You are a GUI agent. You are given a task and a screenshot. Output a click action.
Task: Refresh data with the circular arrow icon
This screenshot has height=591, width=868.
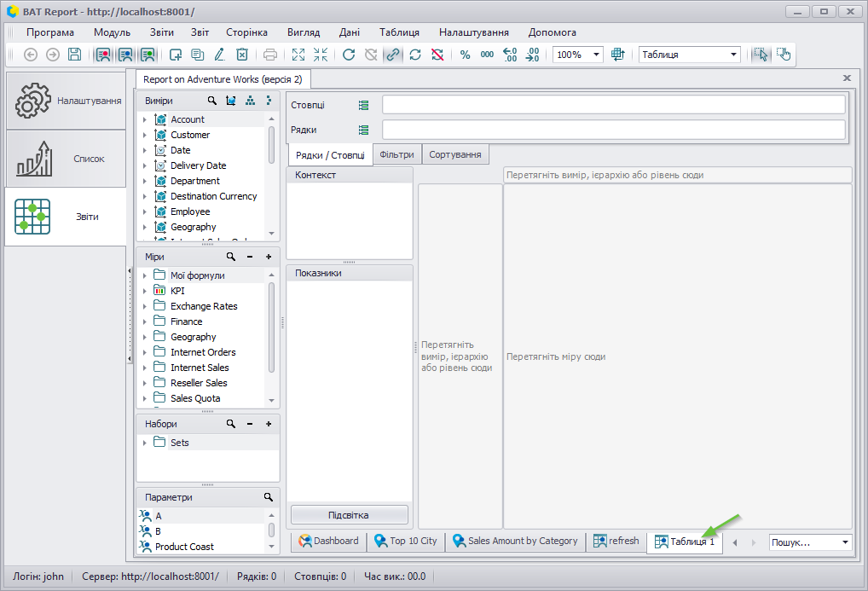[x=349, y=55]
